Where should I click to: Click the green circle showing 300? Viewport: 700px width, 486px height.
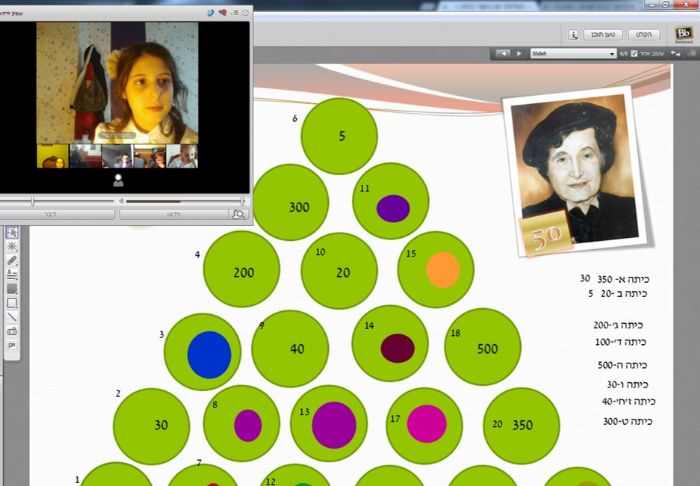tap(291, 202)
